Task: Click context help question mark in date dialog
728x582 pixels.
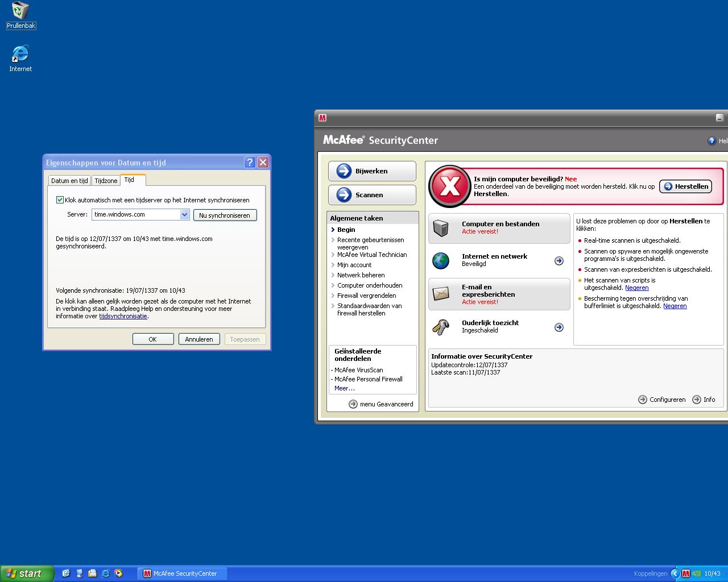Action: 250,162
